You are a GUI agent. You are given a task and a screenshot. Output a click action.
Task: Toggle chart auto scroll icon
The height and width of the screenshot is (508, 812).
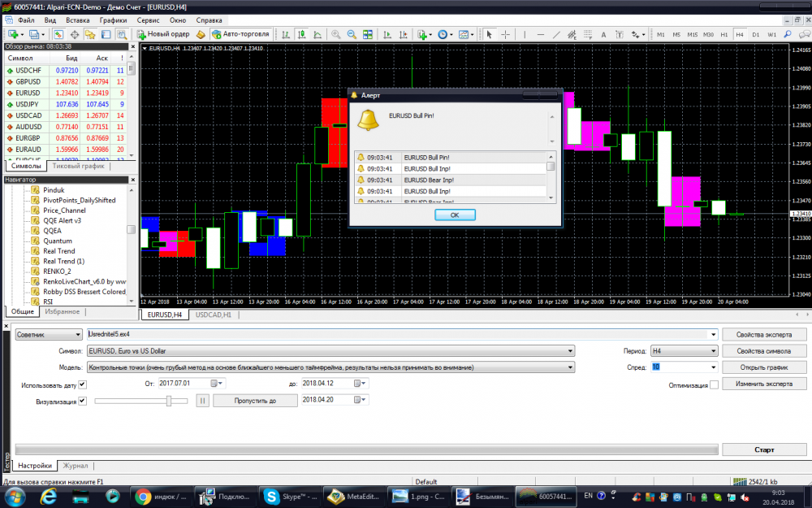click(x=387, y=34)
